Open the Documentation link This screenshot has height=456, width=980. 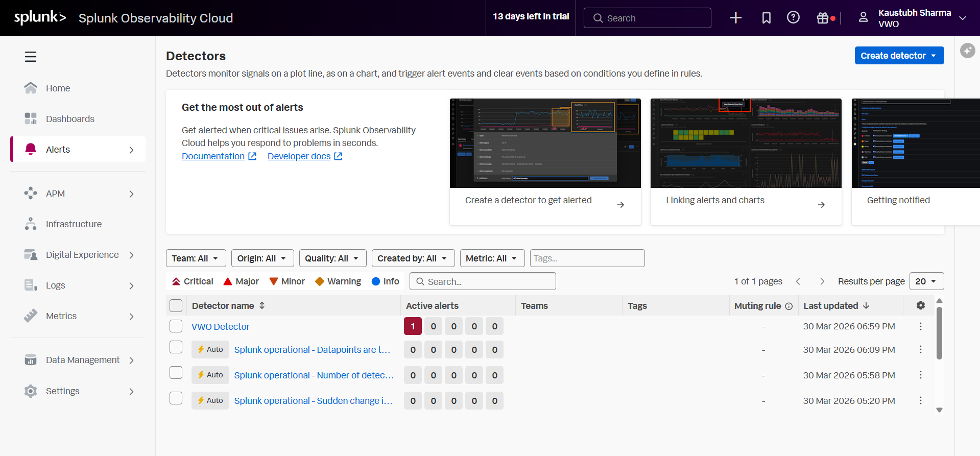tap(213, 156)
